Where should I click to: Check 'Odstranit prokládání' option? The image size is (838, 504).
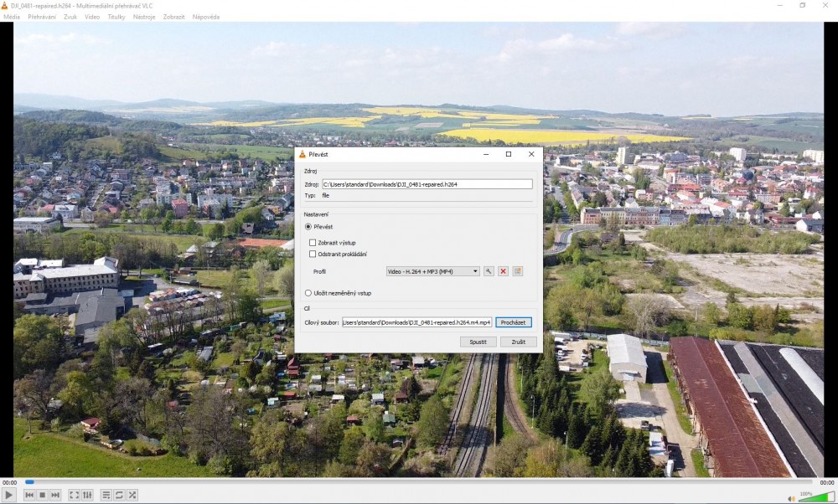tap(313, 254)
